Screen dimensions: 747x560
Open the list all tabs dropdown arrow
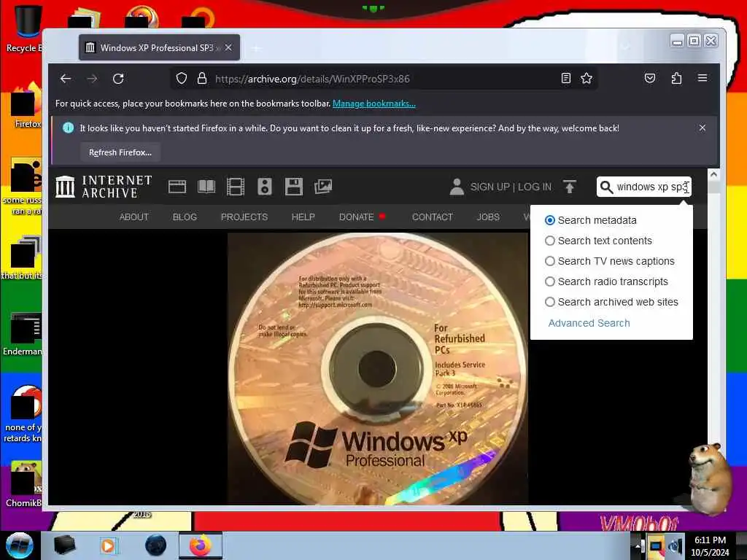pyautogui.click(x=625, y=47)
